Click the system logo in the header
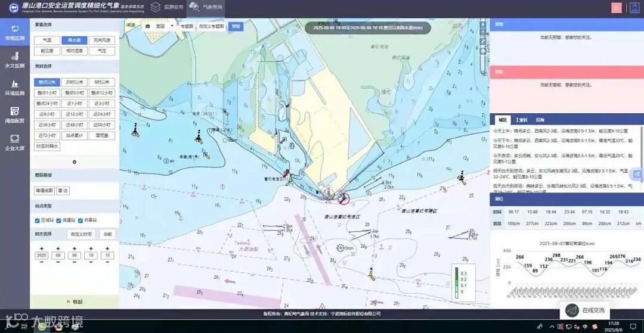The width and height of the screenshot is (644, 333). [14, 8]
